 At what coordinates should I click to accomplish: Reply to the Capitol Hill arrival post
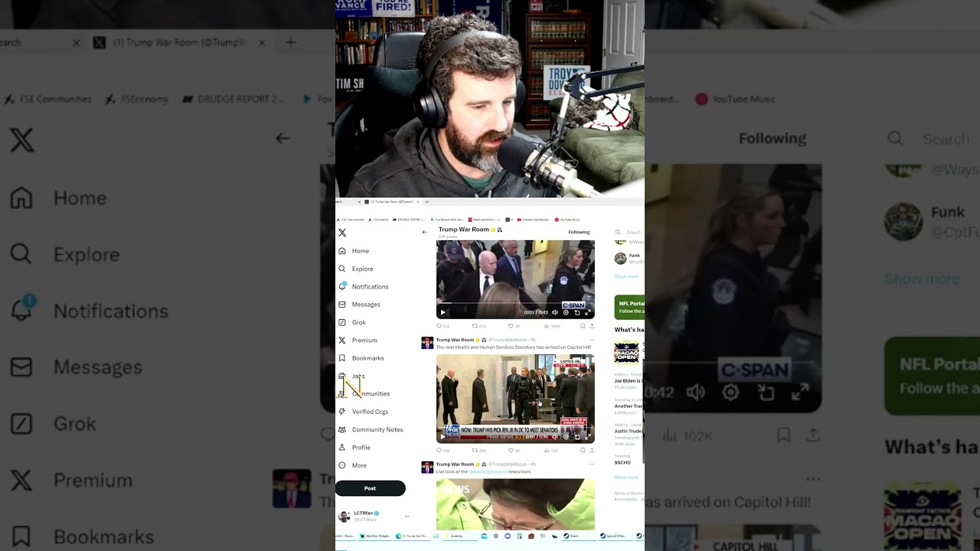443,451
